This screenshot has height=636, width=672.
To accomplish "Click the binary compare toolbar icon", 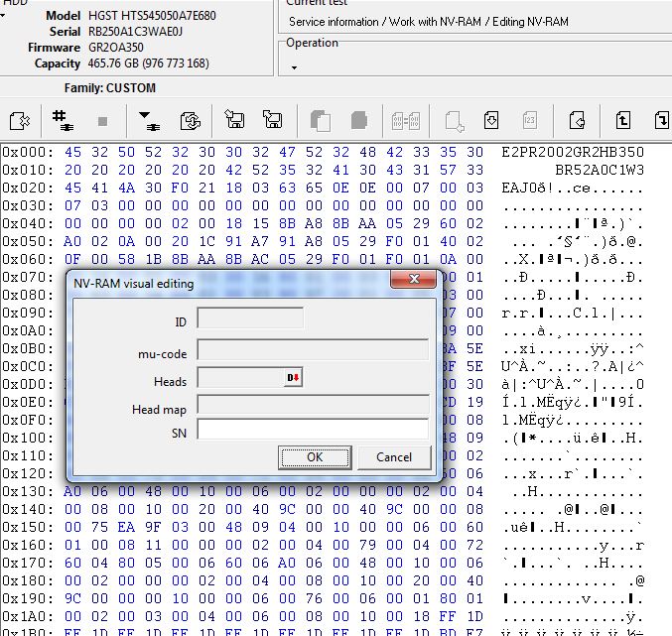I will pos(405,121).
